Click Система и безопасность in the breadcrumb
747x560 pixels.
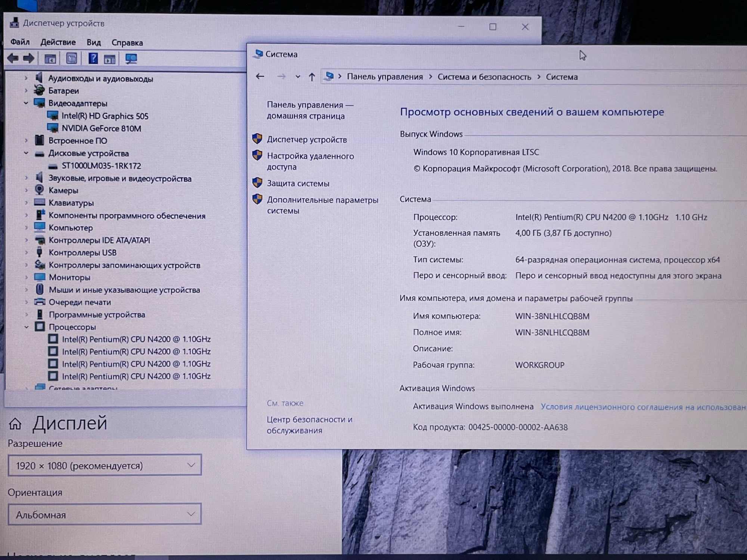pyautogui.click(x=484, y=77)
